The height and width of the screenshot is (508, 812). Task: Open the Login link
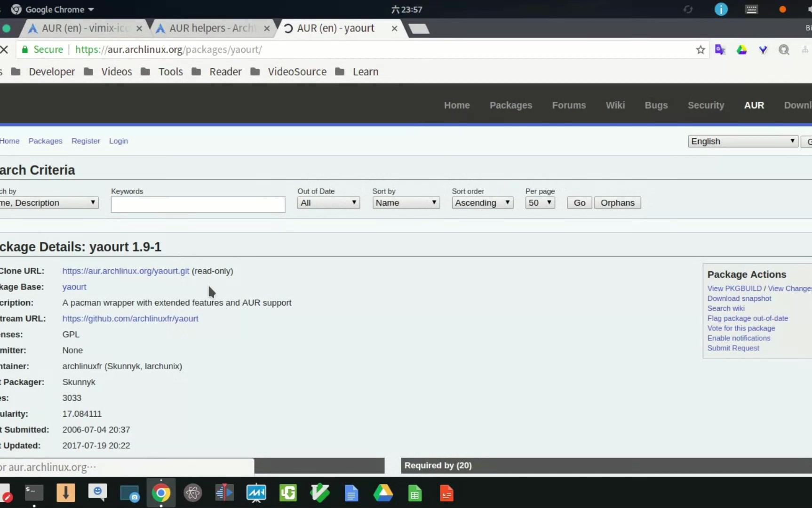pos(119,141)
